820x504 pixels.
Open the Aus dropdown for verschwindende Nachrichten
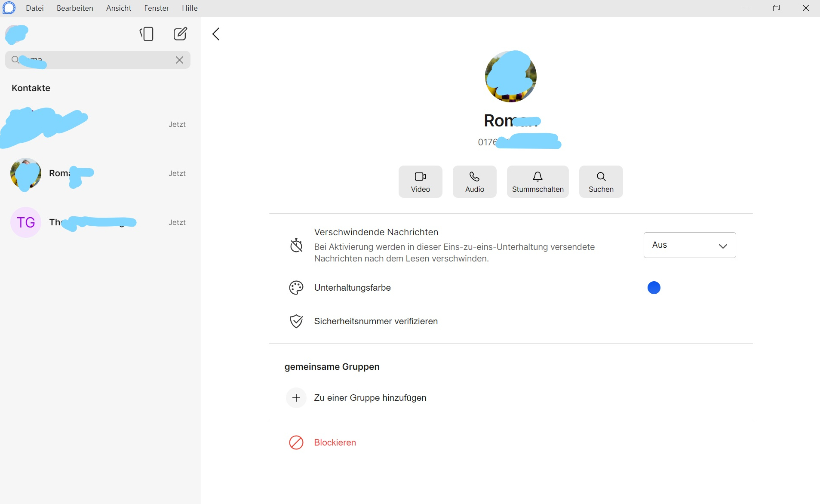[x=689, y=245]
